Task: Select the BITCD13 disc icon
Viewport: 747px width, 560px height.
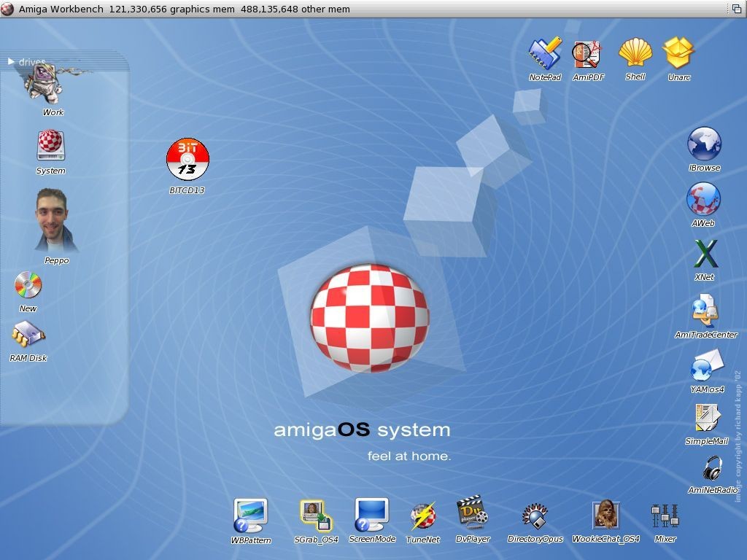Action: pyautogui.click(x=187, y=160)
